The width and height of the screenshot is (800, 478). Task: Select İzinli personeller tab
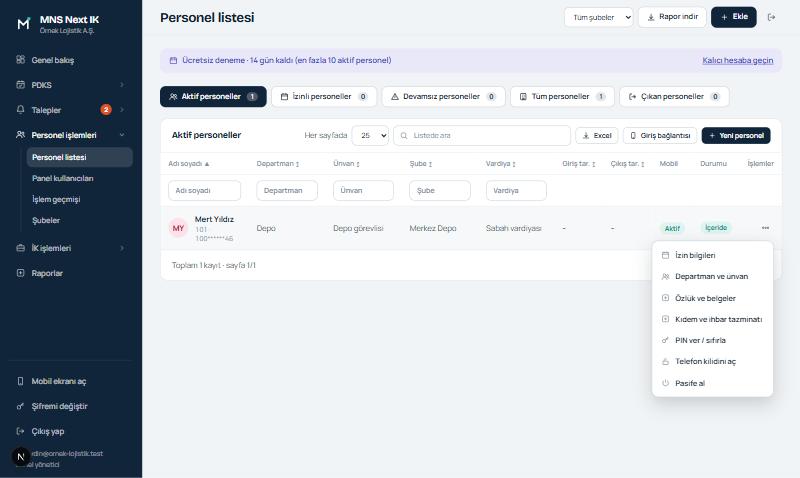pyautogui.click(x=324, y=96)
